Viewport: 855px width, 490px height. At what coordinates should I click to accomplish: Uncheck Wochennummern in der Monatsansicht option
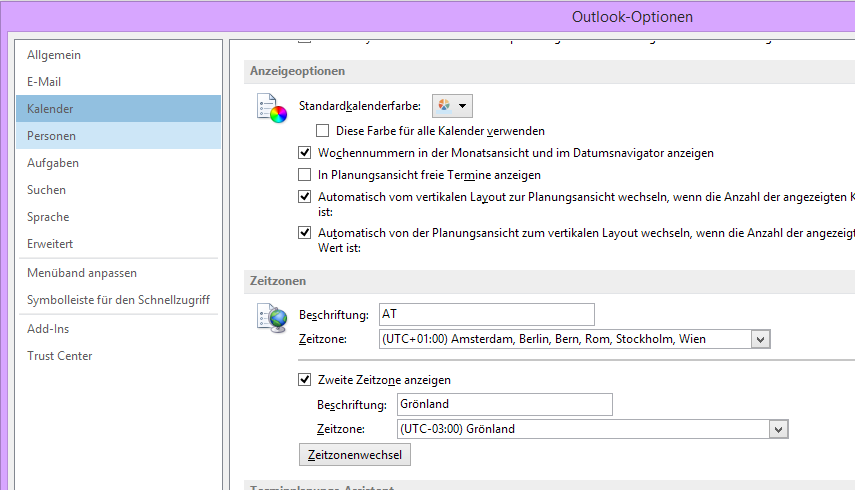coord(306,153)
